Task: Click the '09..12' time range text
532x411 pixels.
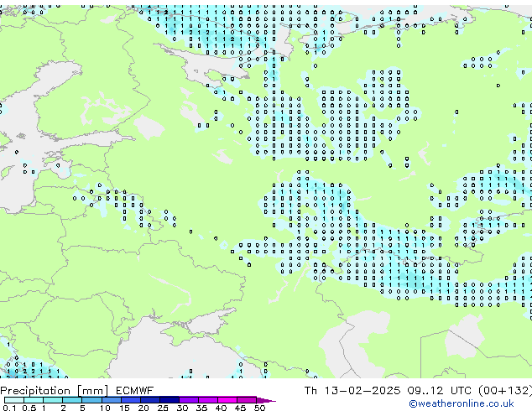Action: point(425,391)
